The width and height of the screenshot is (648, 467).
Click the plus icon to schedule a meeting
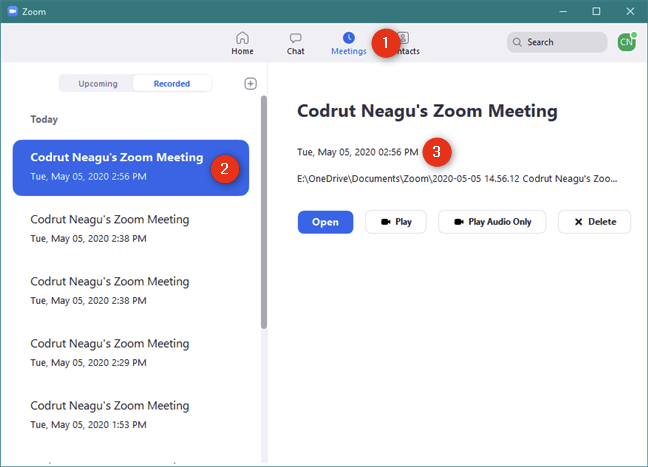pos(250,83)
